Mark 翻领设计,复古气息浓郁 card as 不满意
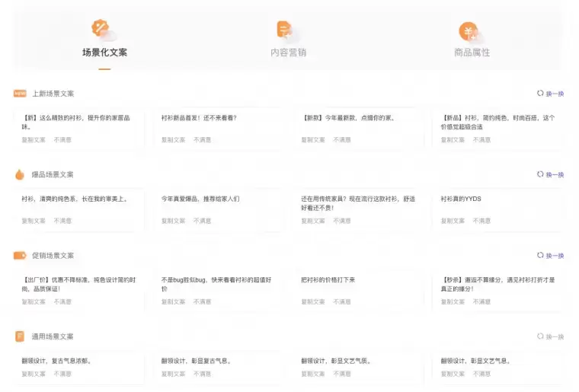579x392 pixels. point(62,374)
